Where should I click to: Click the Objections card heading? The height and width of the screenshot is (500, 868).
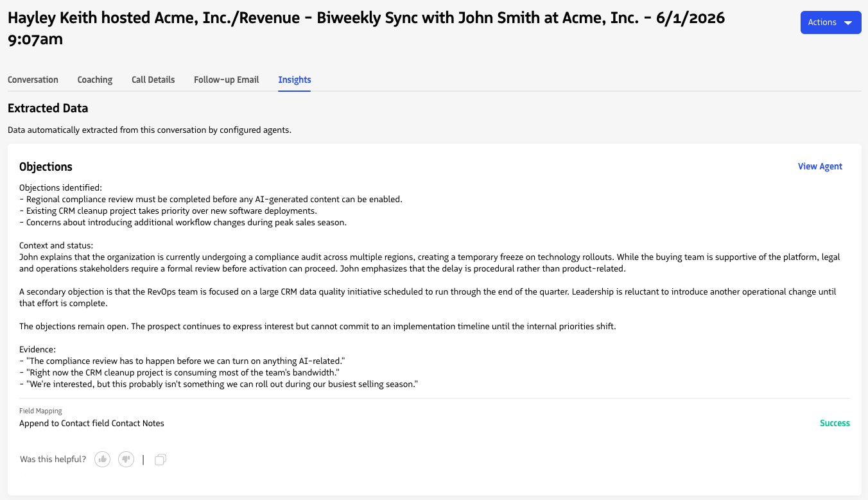tap(46, 167)
